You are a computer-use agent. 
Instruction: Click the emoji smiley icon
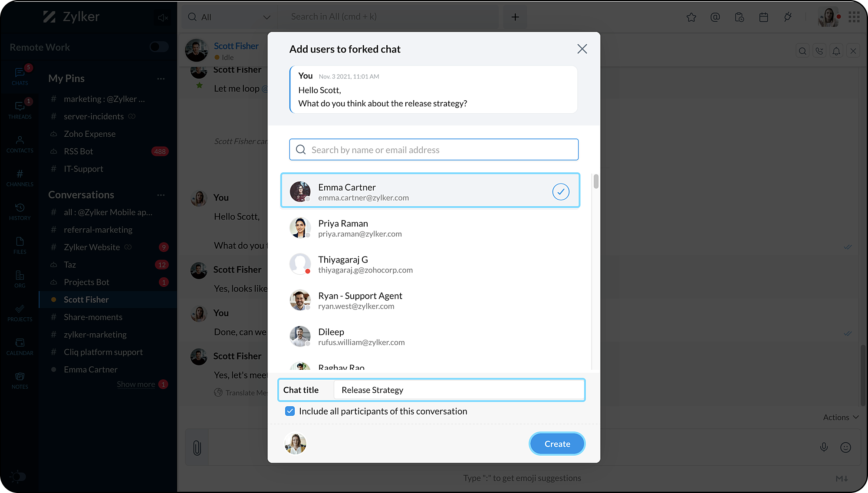pos(845,447)
